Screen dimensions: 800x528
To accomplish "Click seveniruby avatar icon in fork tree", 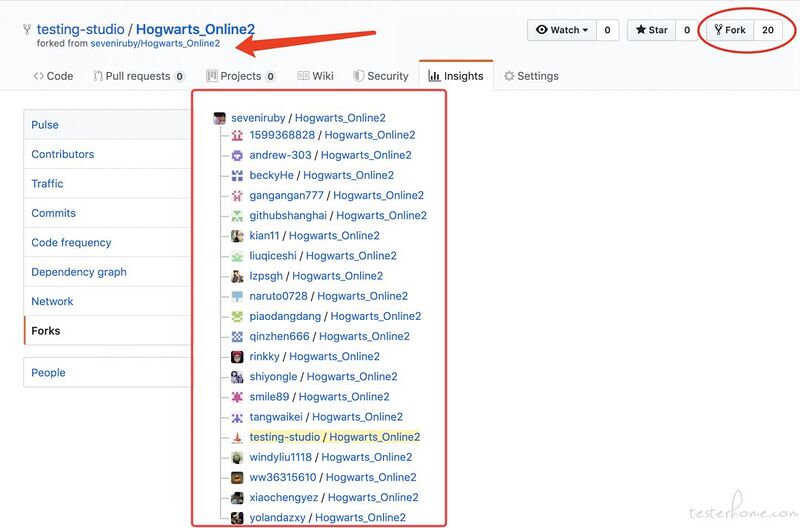I will coord(219,118).
